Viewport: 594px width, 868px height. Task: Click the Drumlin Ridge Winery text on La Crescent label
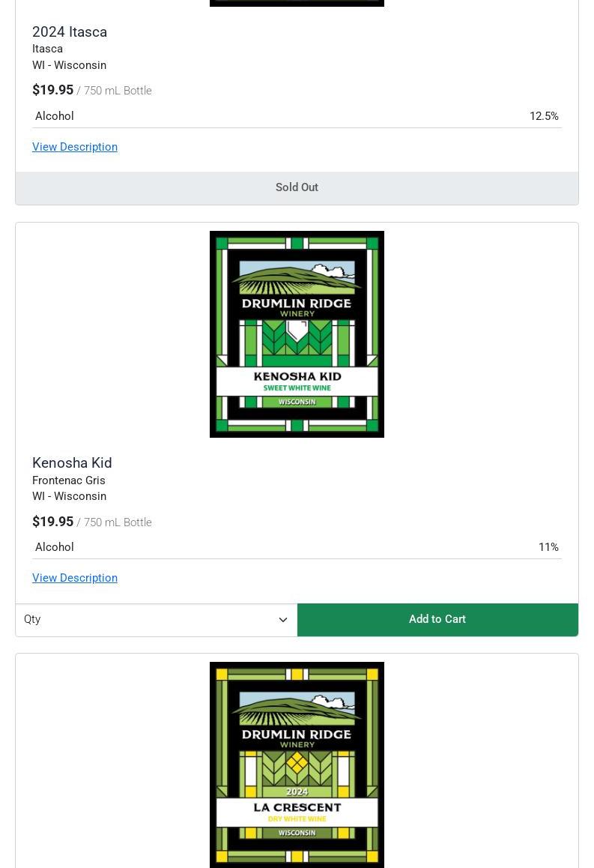point(297,738)
